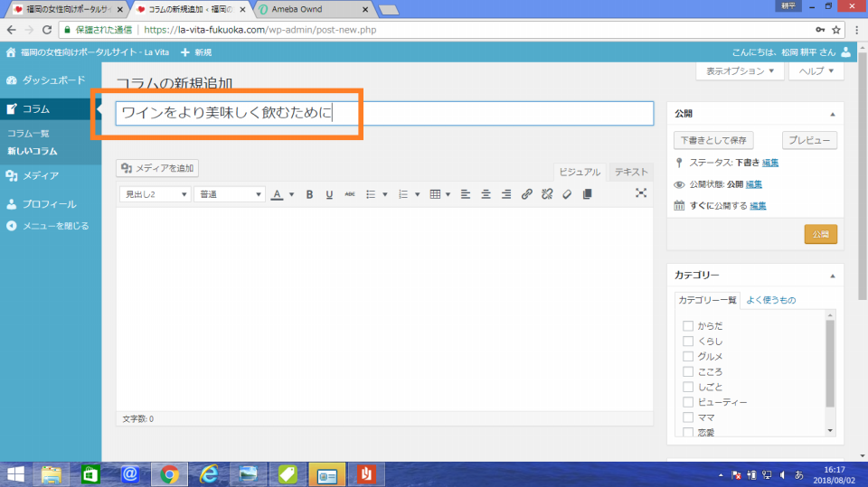Open the 見出し2 format dropdown
This screenshot has width=868, height=487.
(155, 194)
